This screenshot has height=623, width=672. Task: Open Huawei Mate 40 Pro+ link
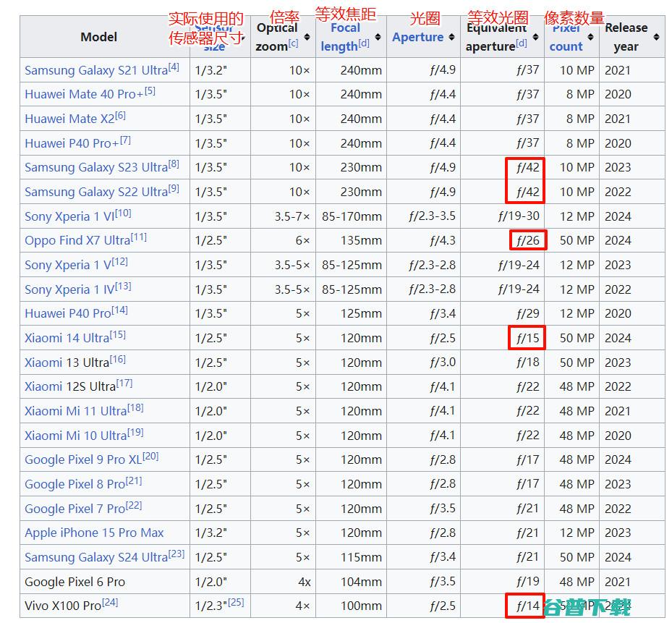(x=84, y=94)
